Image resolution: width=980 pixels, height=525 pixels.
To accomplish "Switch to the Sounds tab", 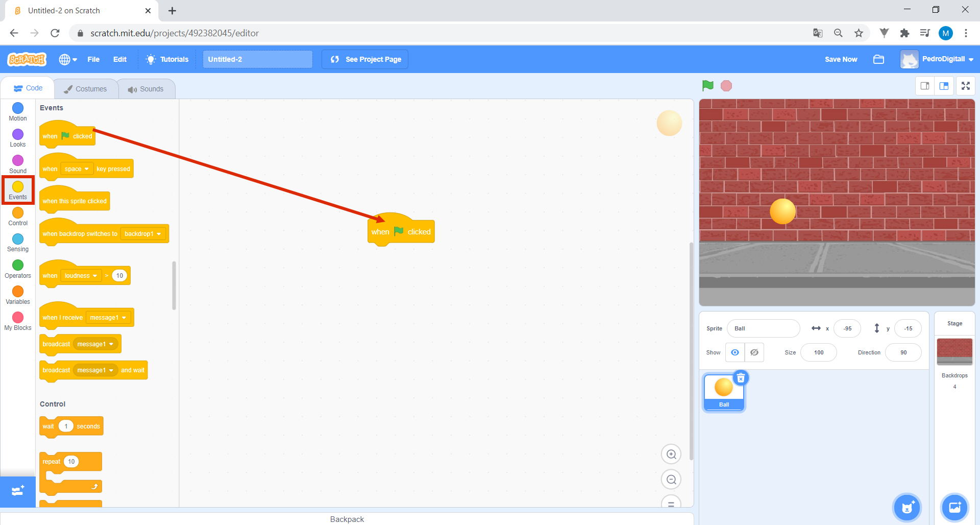I will click(146, 89).
